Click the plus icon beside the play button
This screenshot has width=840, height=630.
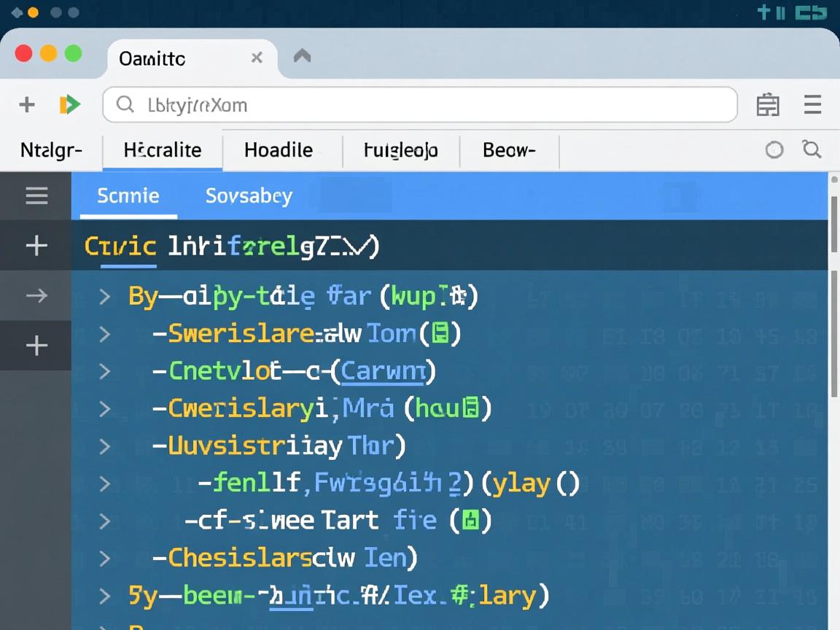27,105
